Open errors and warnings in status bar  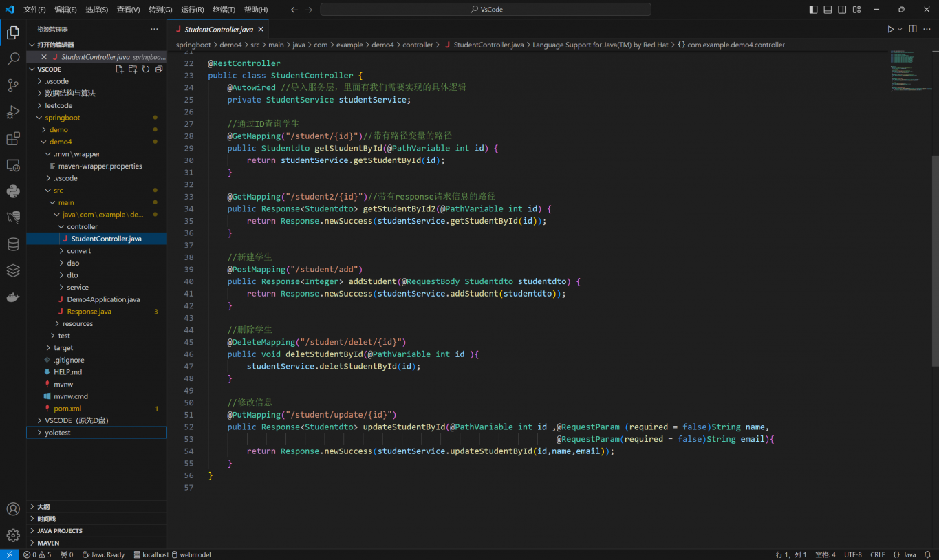[x=37, y=554]
